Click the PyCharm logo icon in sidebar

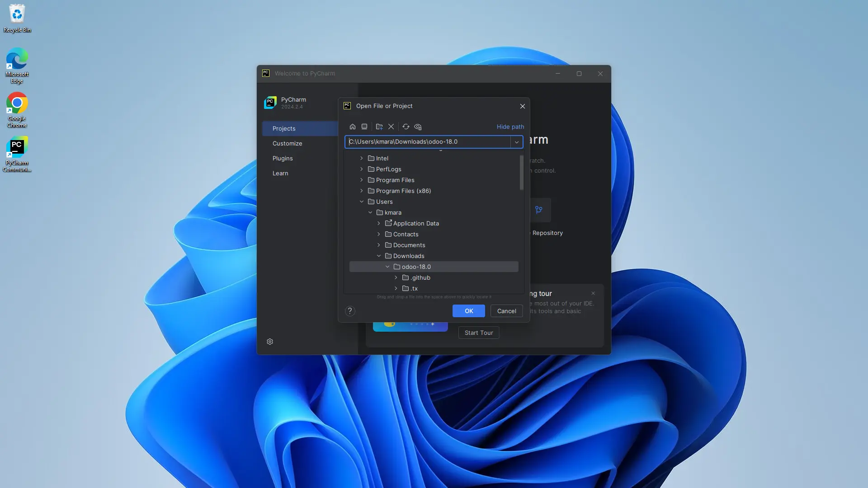pyautogui.click(x=271, y=103)
